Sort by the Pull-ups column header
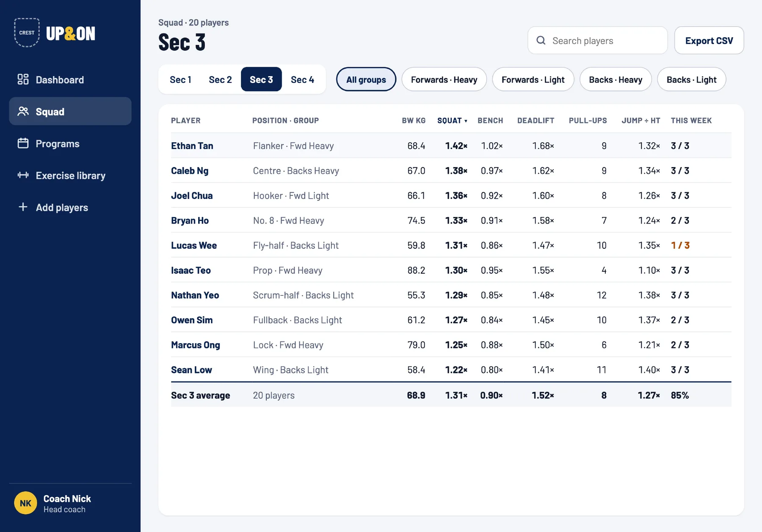Image resolution: width=762 pixels, height=532 pixels. point(588,121)
